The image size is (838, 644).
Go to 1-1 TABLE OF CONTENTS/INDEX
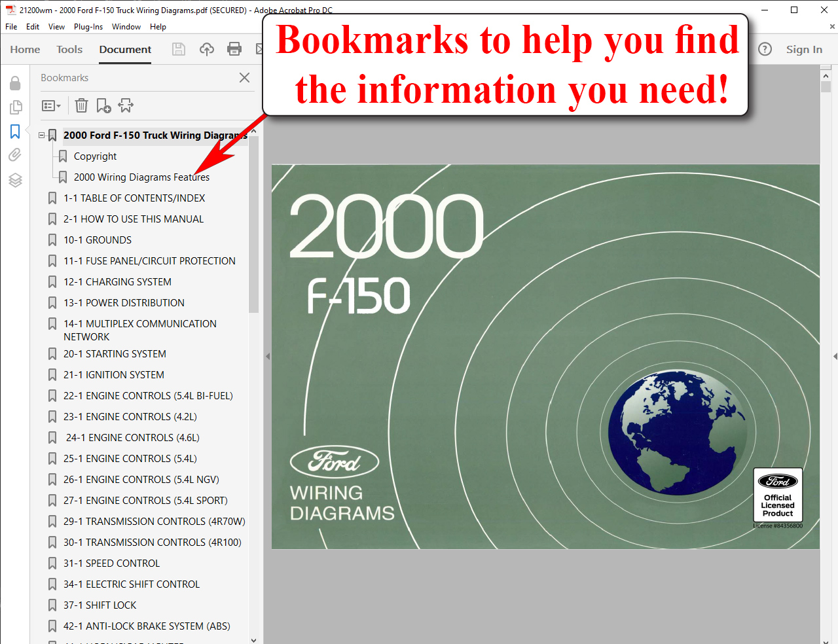[x=134, y=198]
